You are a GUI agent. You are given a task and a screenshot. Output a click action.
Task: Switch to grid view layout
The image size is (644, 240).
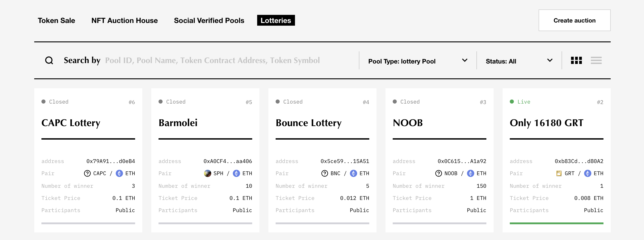[x=576, y=61]
